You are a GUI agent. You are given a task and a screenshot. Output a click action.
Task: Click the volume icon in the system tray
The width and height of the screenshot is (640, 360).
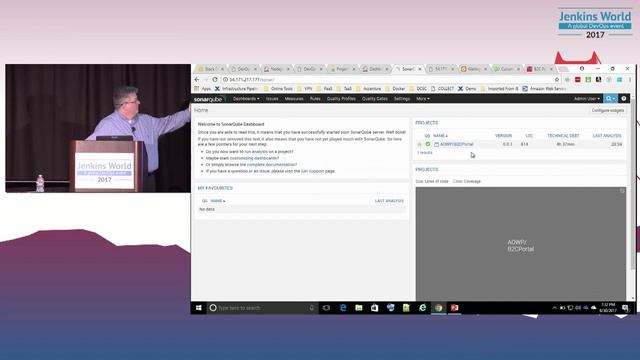(x=578, y=308)
